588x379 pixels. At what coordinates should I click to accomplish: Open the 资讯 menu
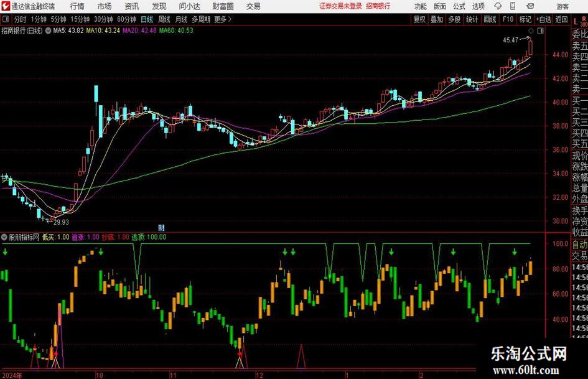point(132,6)
